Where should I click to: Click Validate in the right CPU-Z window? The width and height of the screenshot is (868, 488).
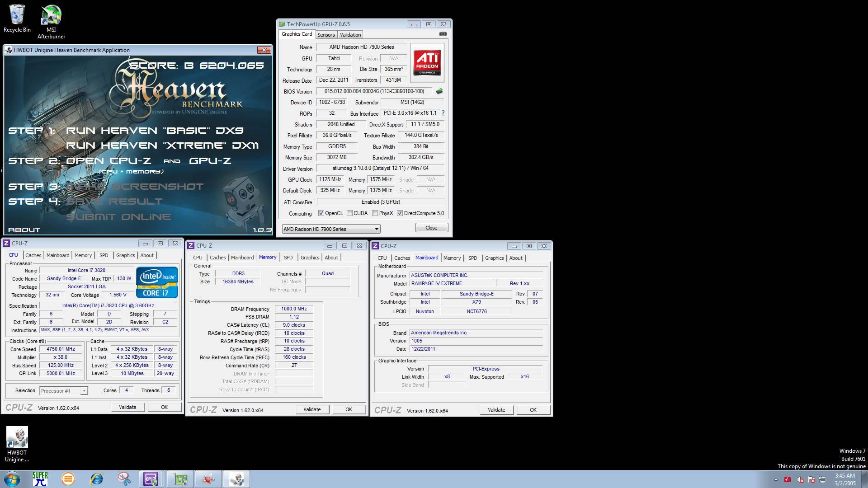[496, 410]
